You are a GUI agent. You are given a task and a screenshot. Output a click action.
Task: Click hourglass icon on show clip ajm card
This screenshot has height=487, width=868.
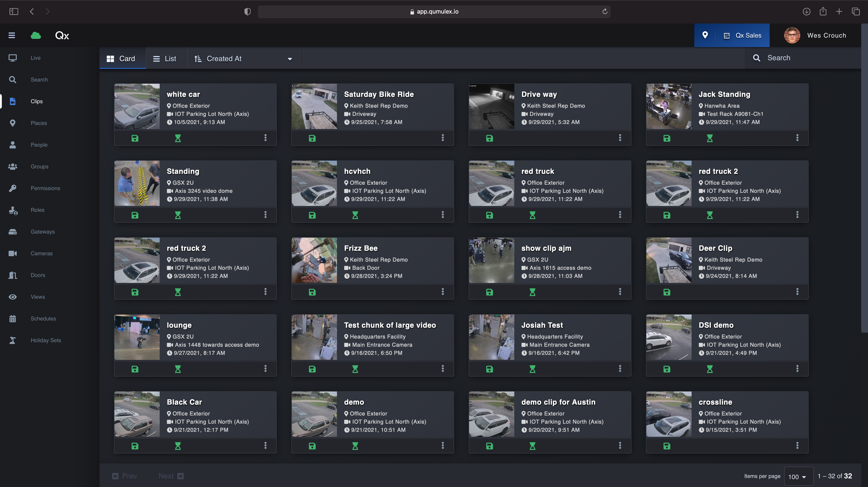[x=532, y=292]
